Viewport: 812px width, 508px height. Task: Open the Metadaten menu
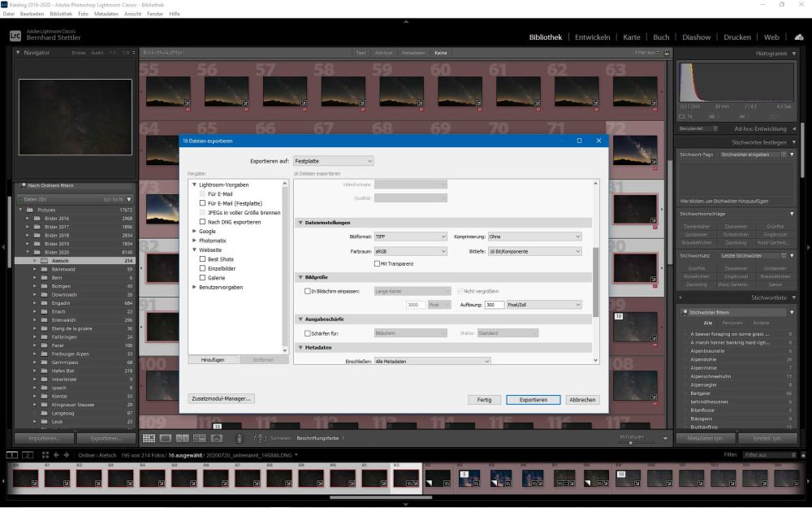(107, 13)
